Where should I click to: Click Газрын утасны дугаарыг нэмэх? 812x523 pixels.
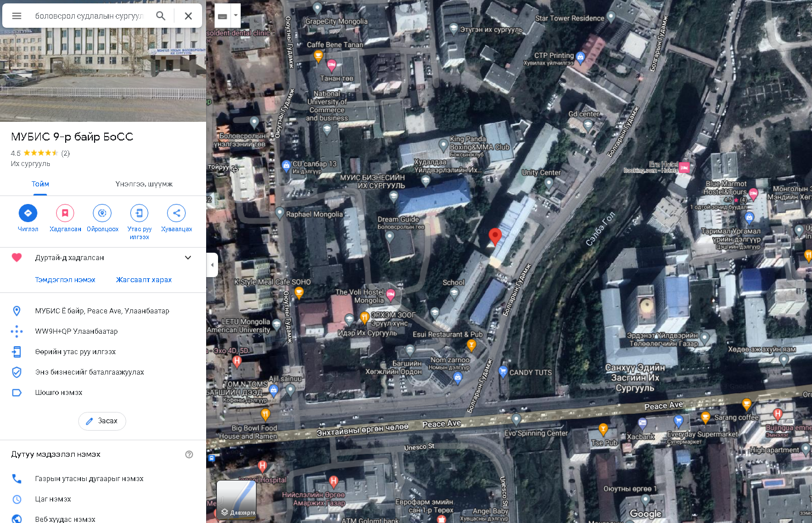pos(103,479)
